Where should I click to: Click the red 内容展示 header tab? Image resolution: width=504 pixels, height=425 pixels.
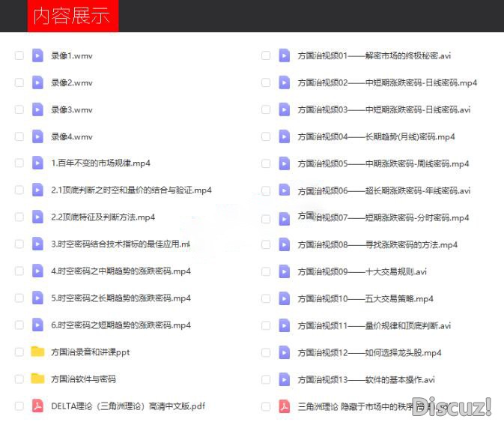(73, 16)
